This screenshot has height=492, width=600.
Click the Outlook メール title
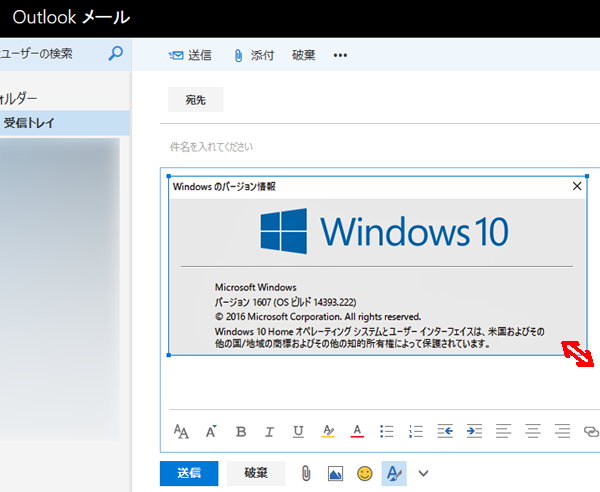pyautogui.click(x=71, y=18)
